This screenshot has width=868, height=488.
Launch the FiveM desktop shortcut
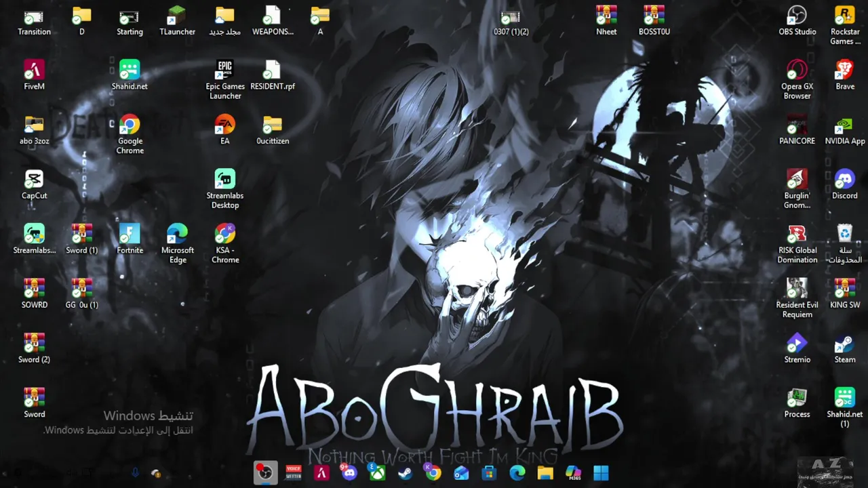(34, 75)
